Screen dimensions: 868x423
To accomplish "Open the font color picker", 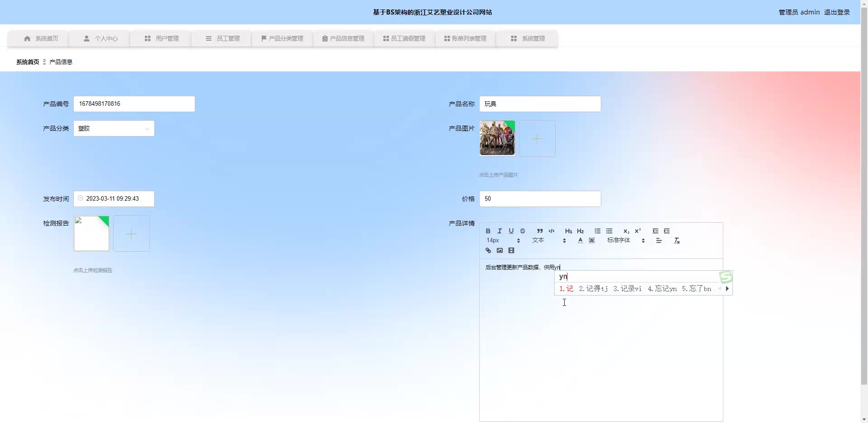I will (x=580, y=240).
